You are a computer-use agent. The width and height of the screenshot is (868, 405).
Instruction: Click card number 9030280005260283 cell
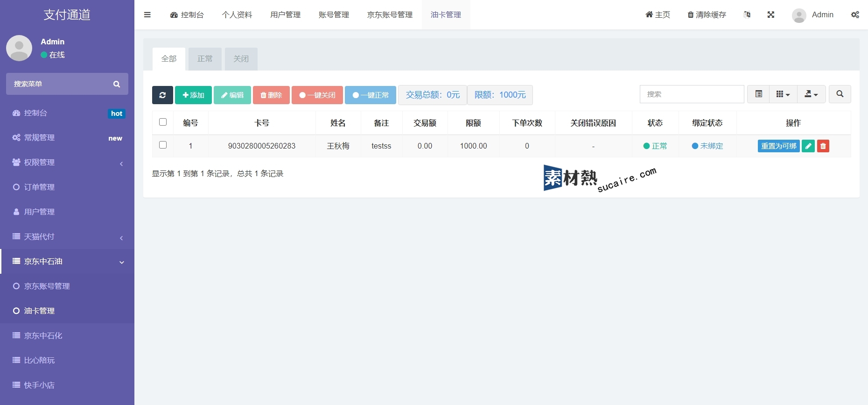[262, 146]
